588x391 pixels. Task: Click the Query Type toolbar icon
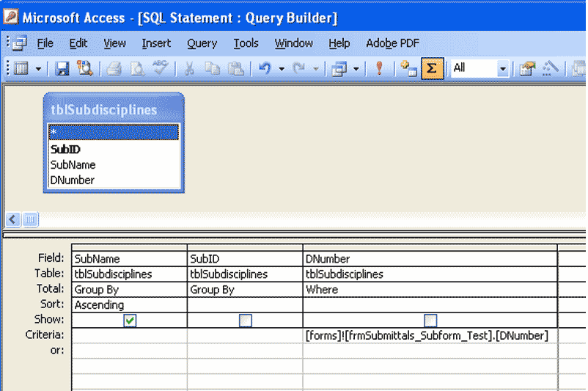(x=339, y=69)
